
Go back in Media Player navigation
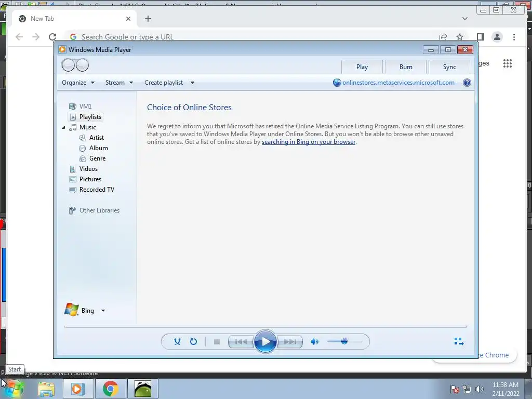pos(68,65)
